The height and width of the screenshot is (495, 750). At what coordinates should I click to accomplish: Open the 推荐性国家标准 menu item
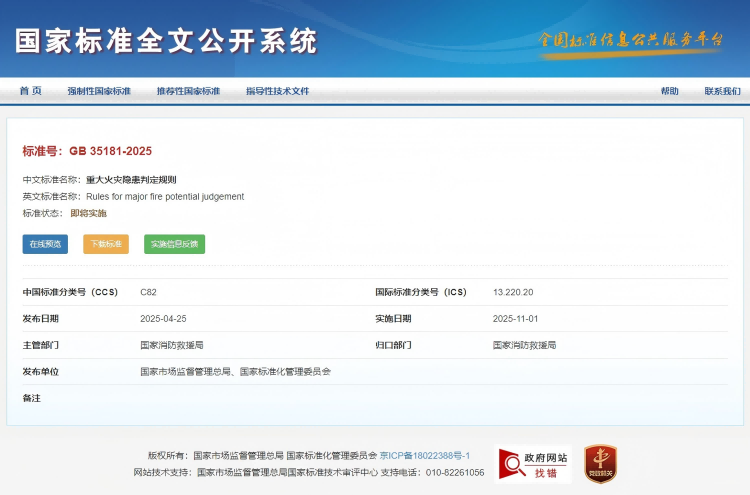188,91
